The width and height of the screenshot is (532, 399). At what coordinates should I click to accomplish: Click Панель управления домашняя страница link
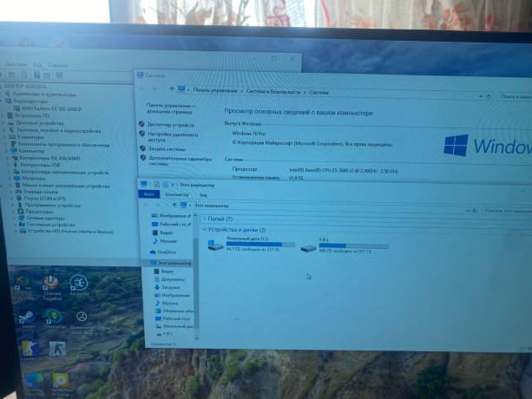click(x=171, y=108)
